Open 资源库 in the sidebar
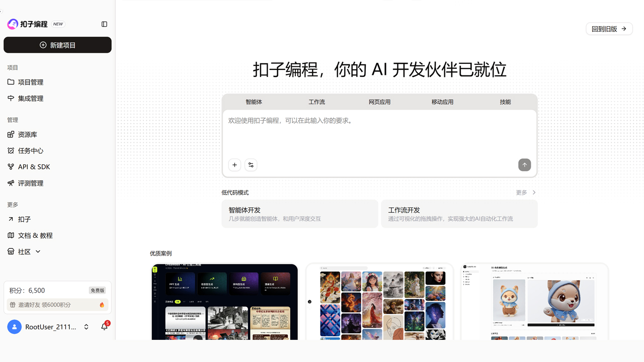 click(x=57, y=134)
